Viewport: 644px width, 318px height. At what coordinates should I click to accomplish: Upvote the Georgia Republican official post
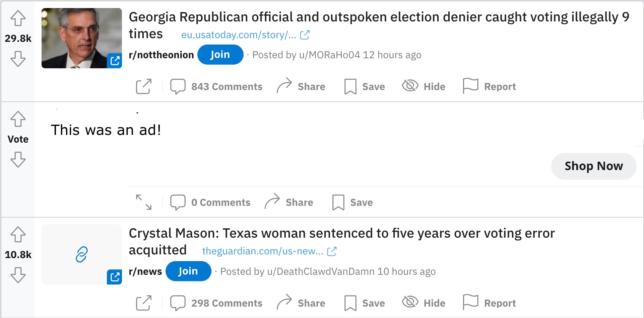point(18,18)
